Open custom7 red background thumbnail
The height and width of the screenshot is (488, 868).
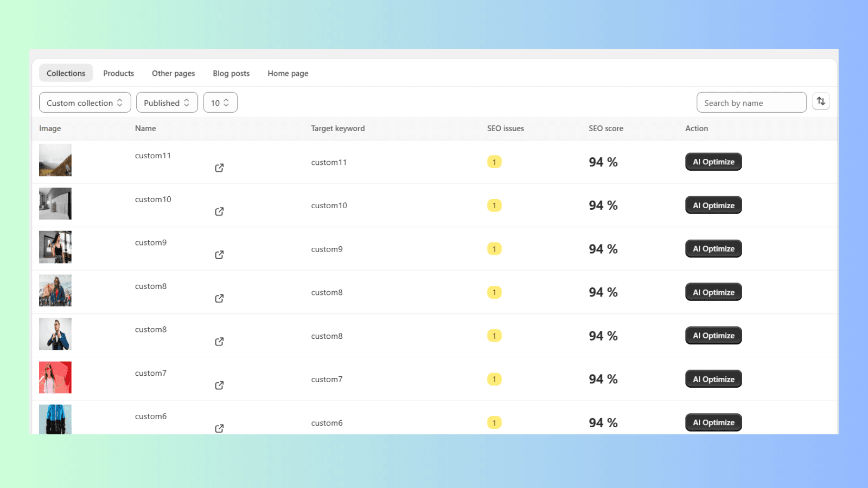click(55, 377)
